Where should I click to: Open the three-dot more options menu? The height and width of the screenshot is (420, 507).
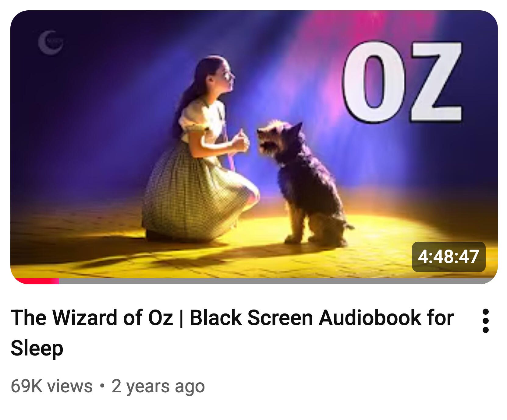click(x=486, y=321)
